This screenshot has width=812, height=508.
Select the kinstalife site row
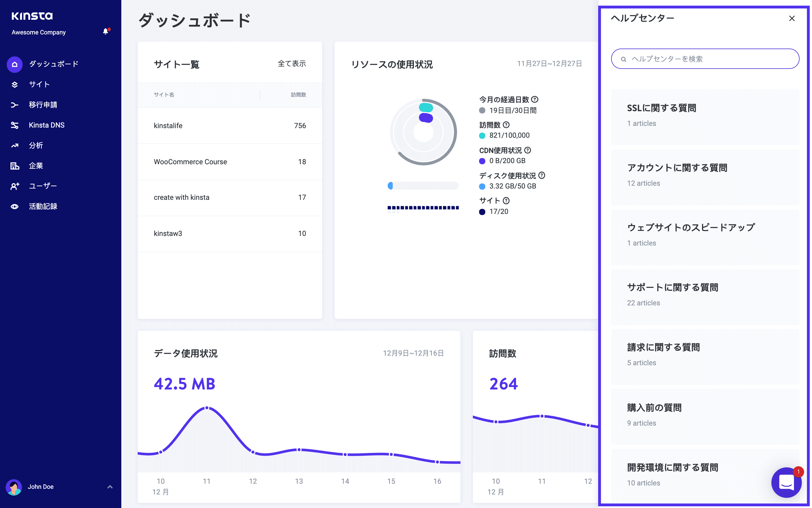coord(168,126)
